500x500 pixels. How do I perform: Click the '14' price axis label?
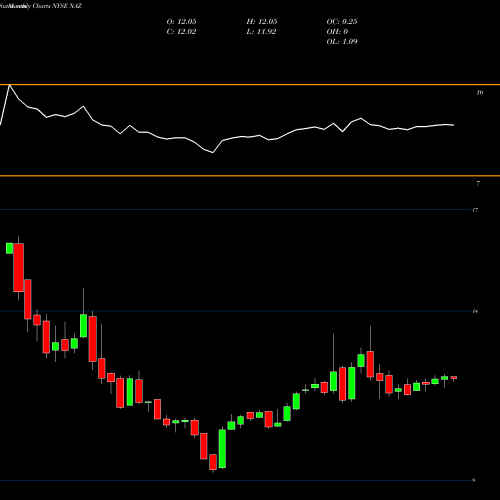tap(475, 311)
